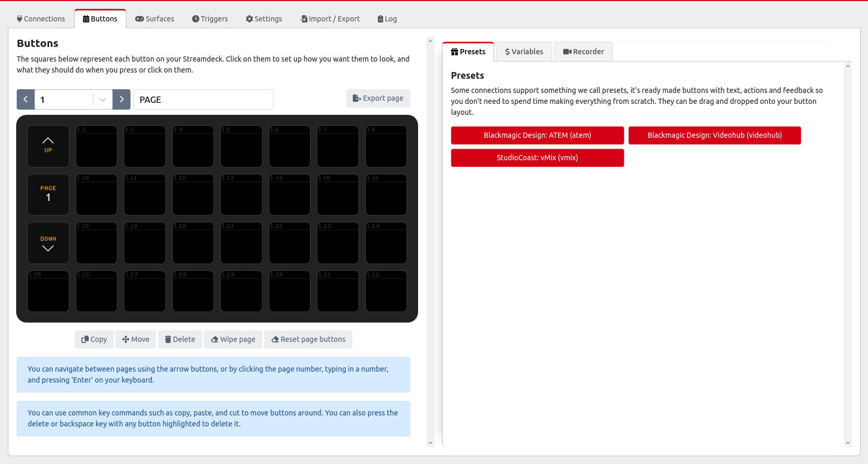
Task: Click the Copy button below the grid
Action: 94,339
